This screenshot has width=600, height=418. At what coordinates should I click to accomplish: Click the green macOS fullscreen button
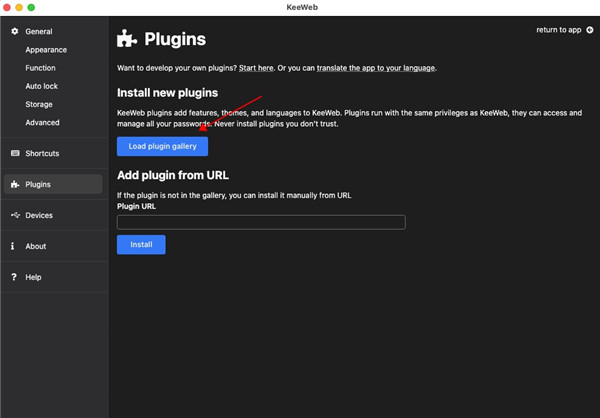coord(35,7)
